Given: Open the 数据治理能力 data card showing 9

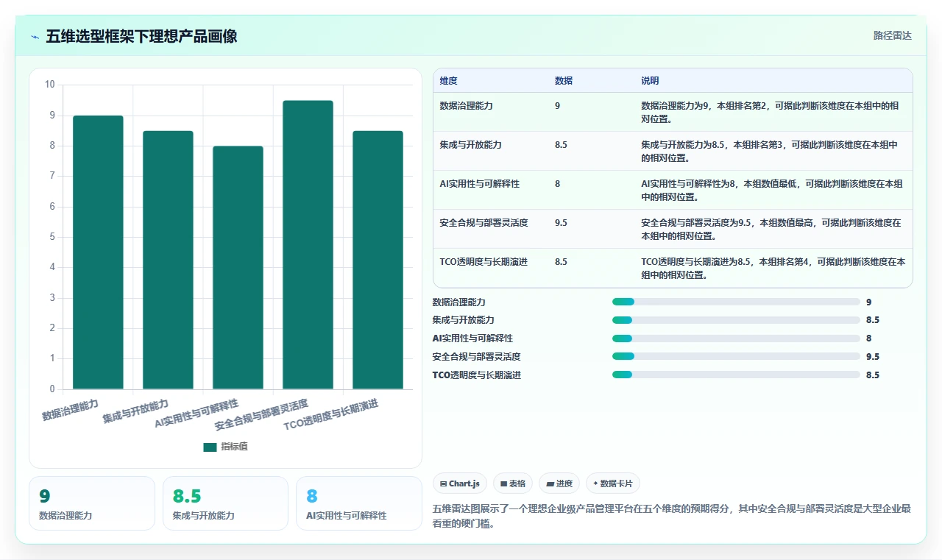Looking at the screenshot, I should 92,503.
